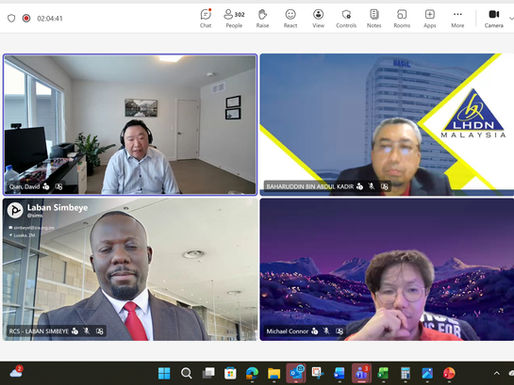This screenshot has height=385, width=514.
Task: Click the pin icon on Michael Connor's tile
Action: pos(339,331)
